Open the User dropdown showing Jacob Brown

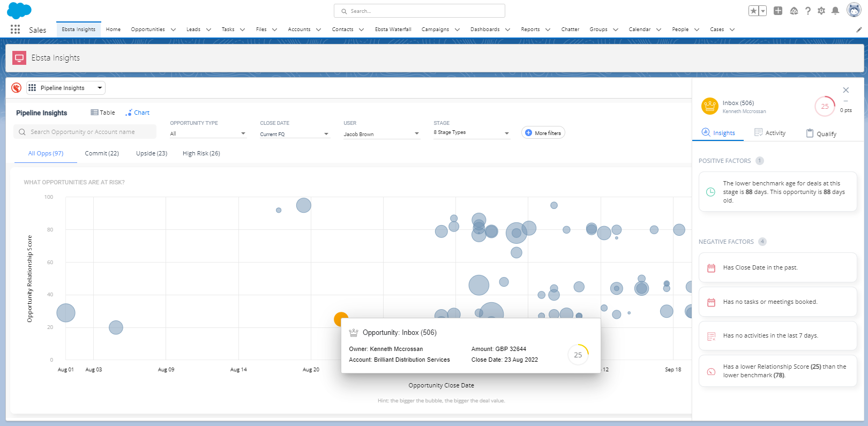point(381,134)
